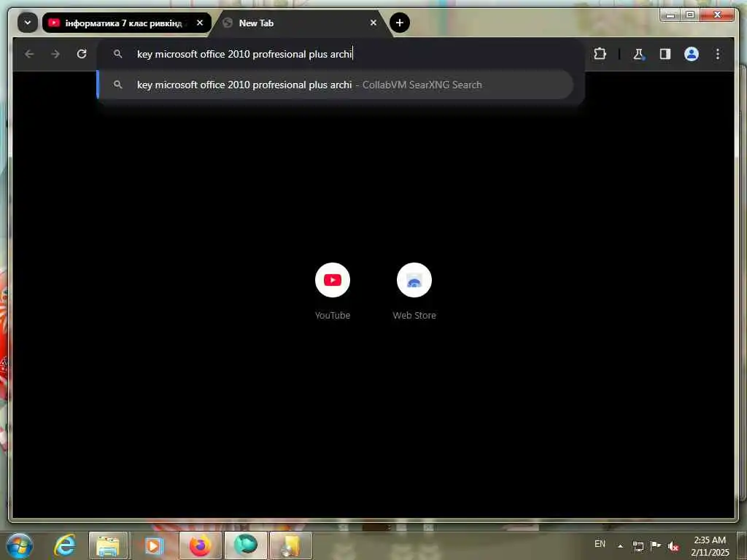Screen dimensions: 747x560
Task: Go forward with the forward arrow
Action: (x=55, y=54)
